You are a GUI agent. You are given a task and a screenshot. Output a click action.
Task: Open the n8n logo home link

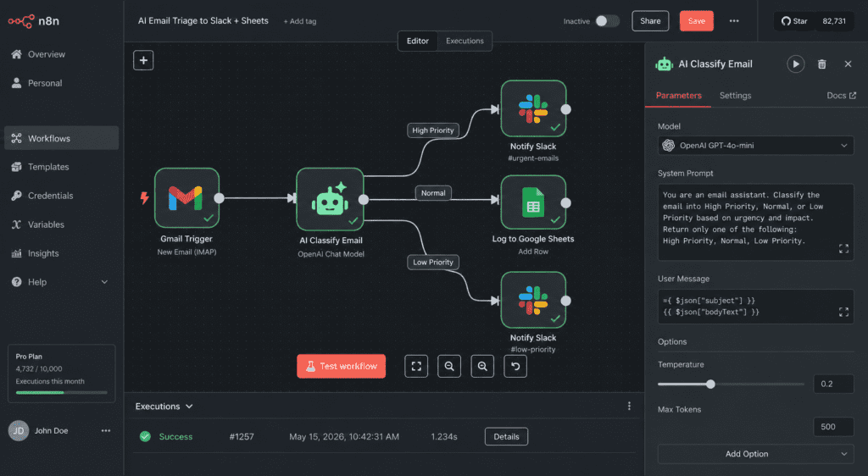point(33,21)
